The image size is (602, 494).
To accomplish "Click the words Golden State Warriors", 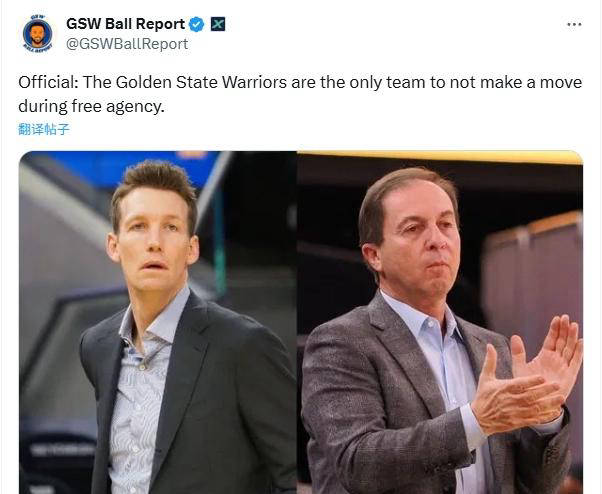I will click(x=201, y=82).
